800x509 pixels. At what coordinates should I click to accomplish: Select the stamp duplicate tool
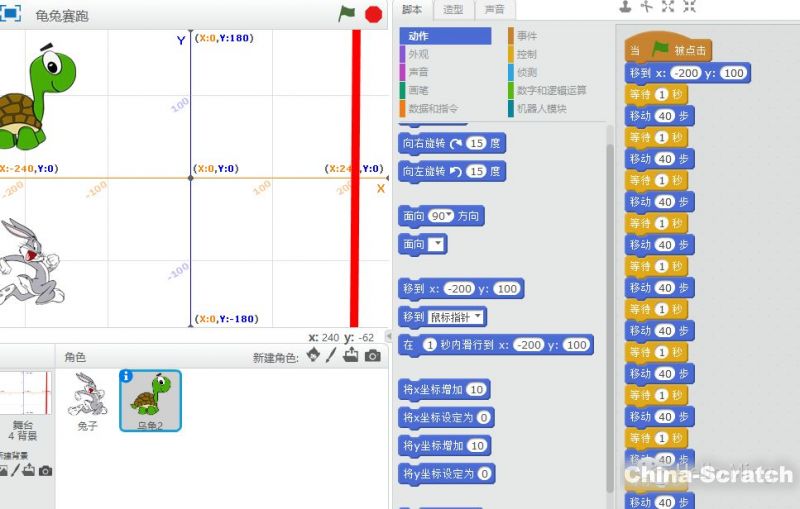(x=625, y=7)
